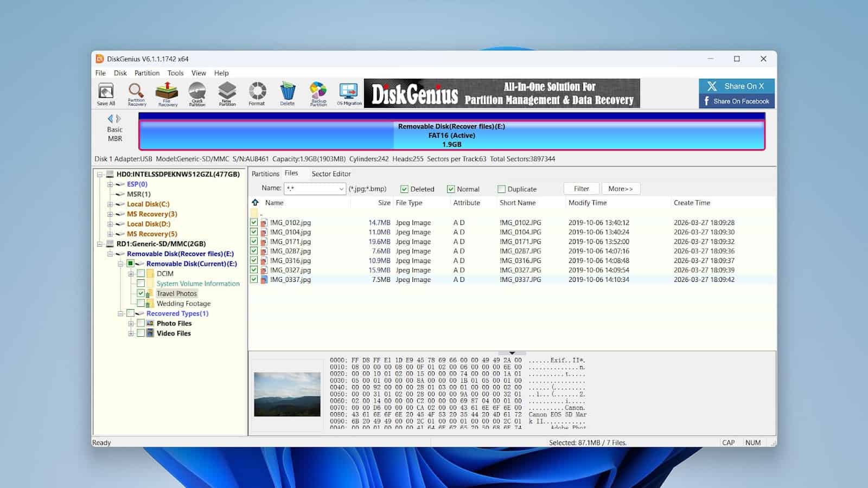The image size is (868, 488).
Task: Sort by the Modify Time column header
Action: pos(588,203)
